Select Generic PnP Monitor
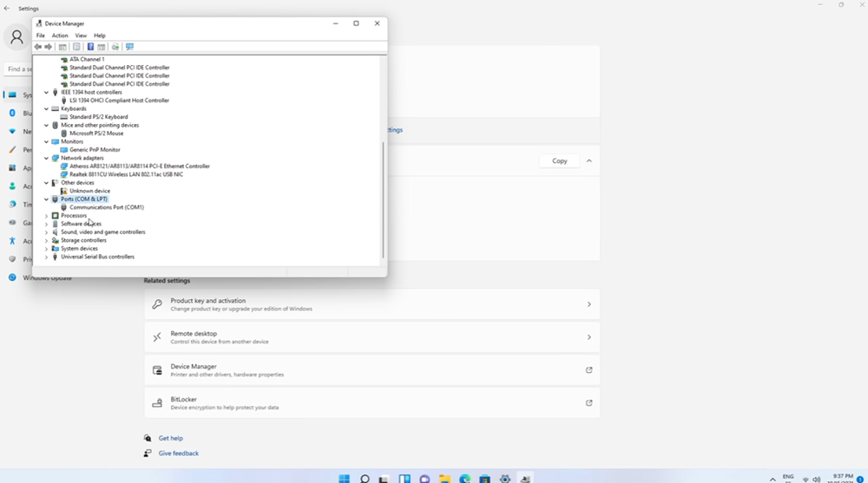This screenshot has width=868, height=483. tap(95, 150)
